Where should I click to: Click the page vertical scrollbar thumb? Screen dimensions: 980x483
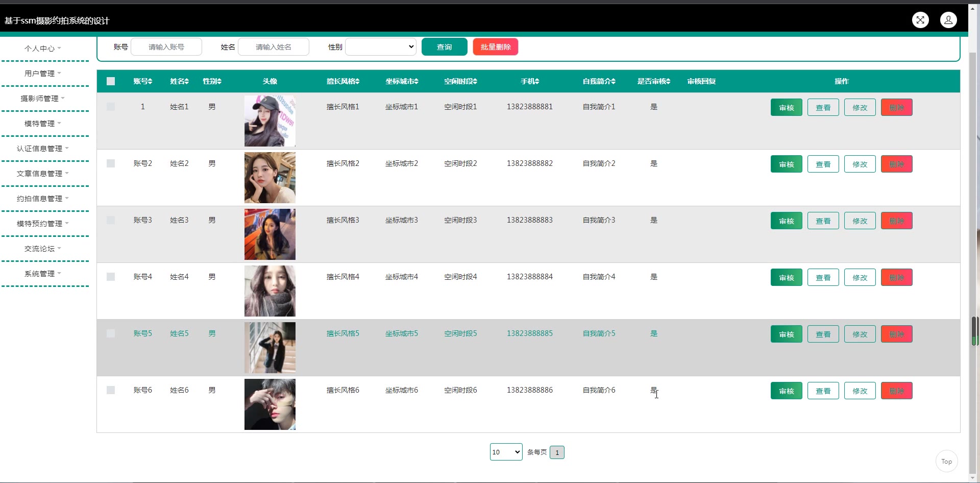[x=975, y=331]
